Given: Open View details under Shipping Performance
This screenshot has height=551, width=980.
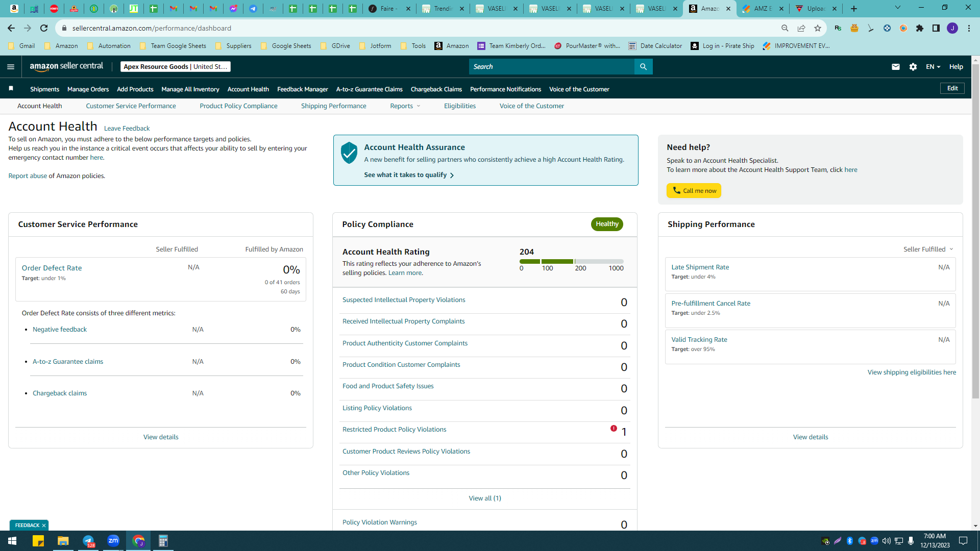Looking at the screenshot, I should pos(811,437).
